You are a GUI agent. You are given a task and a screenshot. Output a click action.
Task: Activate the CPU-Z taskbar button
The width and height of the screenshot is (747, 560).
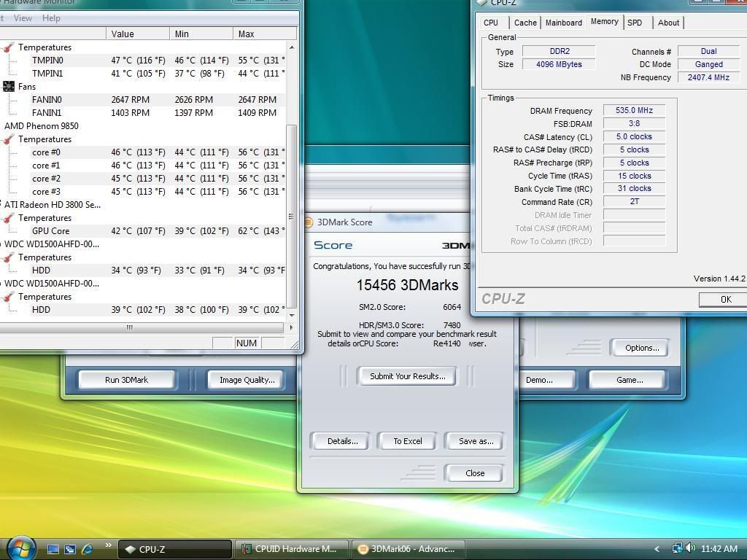(174, 549)
